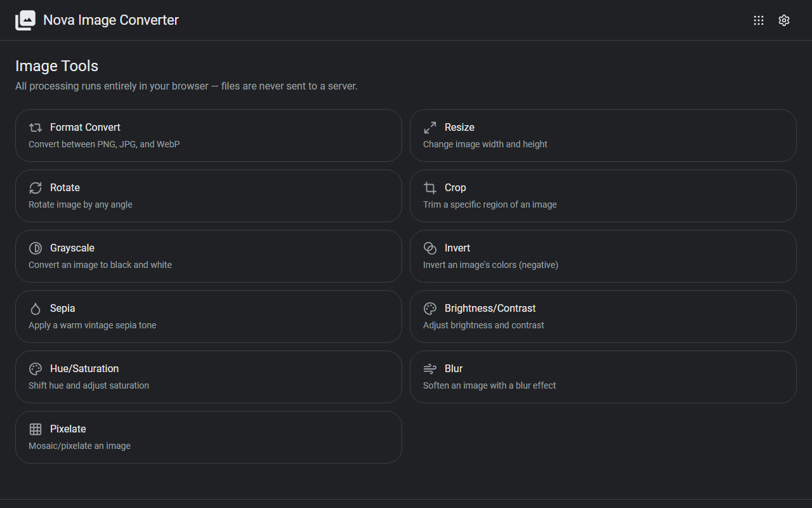Open the Blur tool card
The image size is (812, 508).
603,377
